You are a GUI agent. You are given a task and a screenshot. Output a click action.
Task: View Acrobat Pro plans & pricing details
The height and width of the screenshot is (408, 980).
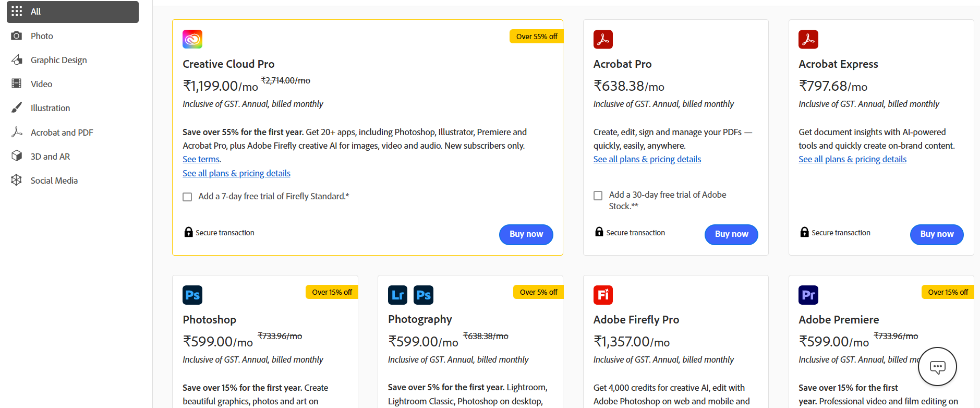coord(647,159)
